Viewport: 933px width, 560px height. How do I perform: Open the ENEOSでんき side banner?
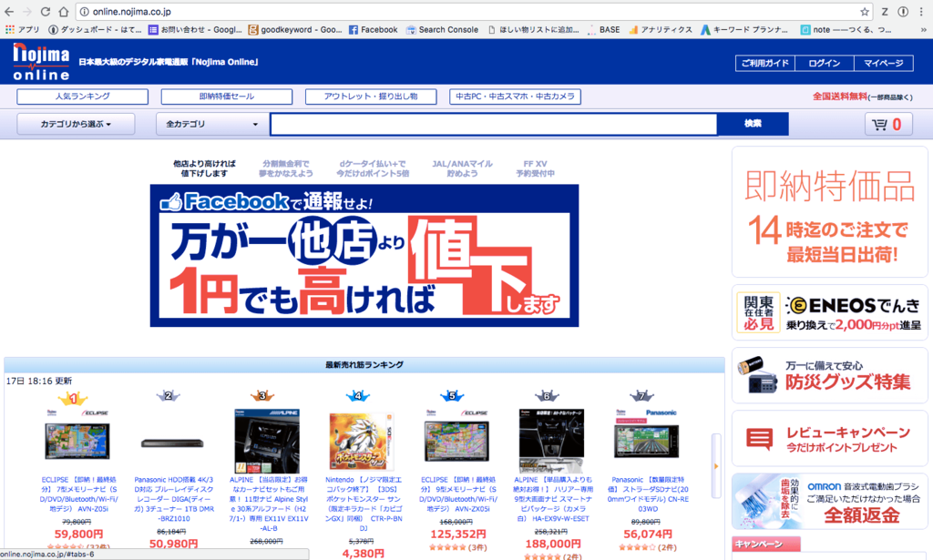pyautogui.click(x=829, y=312)
